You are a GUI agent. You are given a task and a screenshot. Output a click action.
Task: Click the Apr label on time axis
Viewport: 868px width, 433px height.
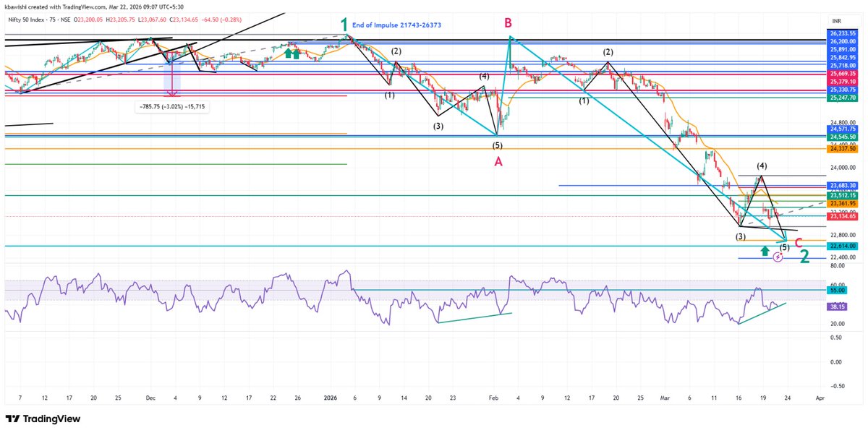tap(819, 398)
